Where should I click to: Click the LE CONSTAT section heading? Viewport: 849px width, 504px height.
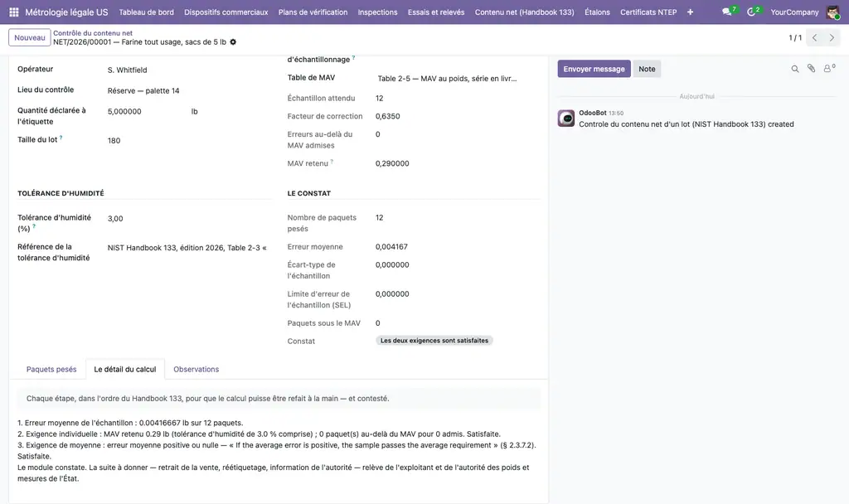tap(309, 193)
